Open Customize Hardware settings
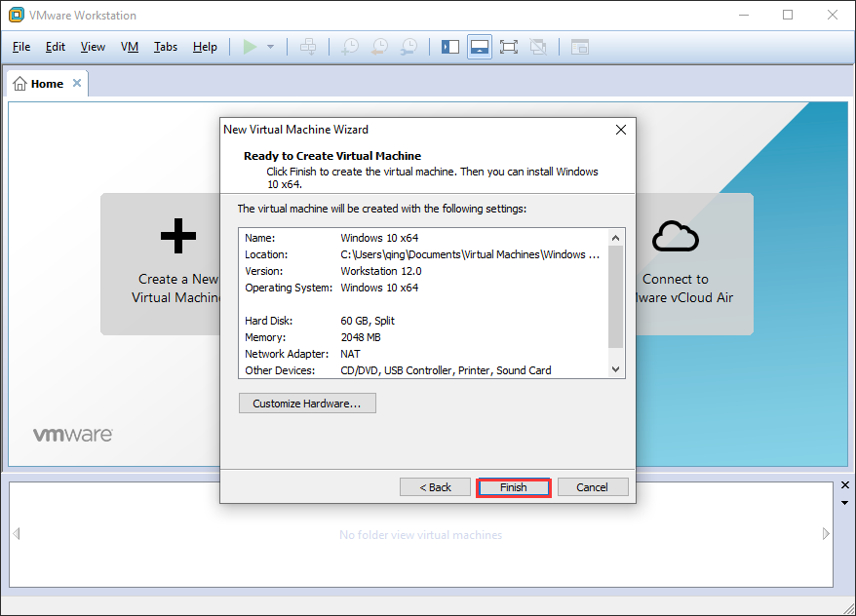Screen dimensions: 856x616 coord(307,404)
